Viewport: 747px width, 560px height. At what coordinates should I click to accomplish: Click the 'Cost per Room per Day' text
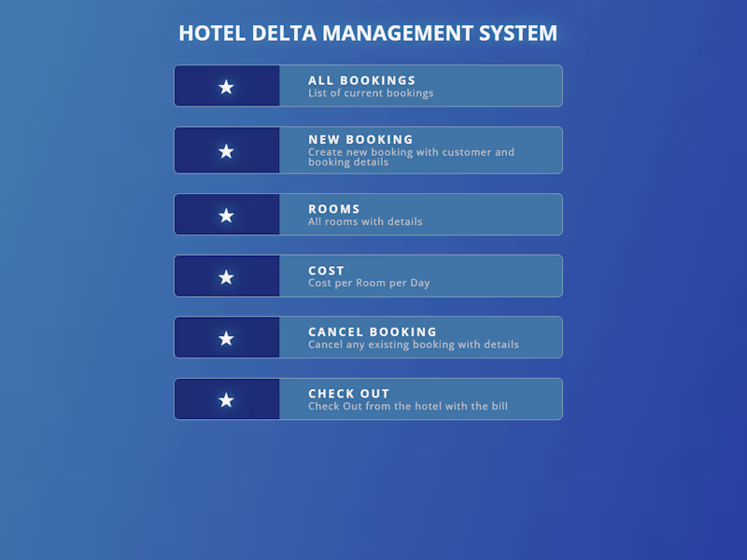[369, 283]
